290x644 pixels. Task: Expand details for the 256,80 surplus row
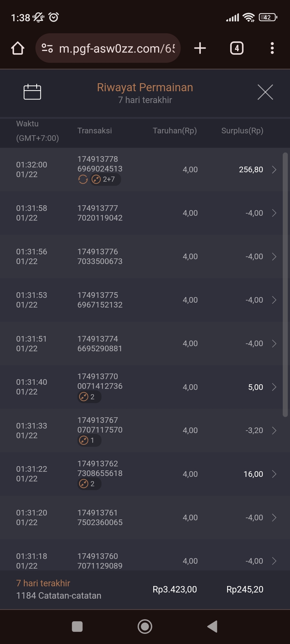274,170
